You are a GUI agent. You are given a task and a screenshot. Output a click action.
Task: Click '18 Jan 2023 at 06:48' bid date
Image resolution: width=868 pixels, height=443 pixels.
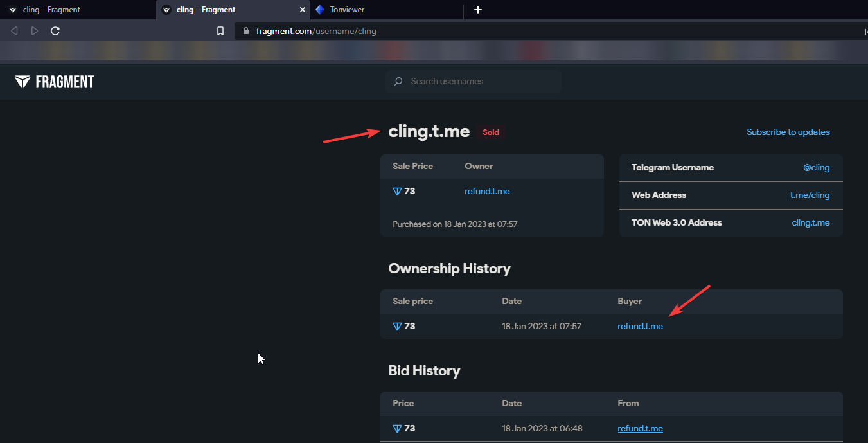[x=542, y=428]
